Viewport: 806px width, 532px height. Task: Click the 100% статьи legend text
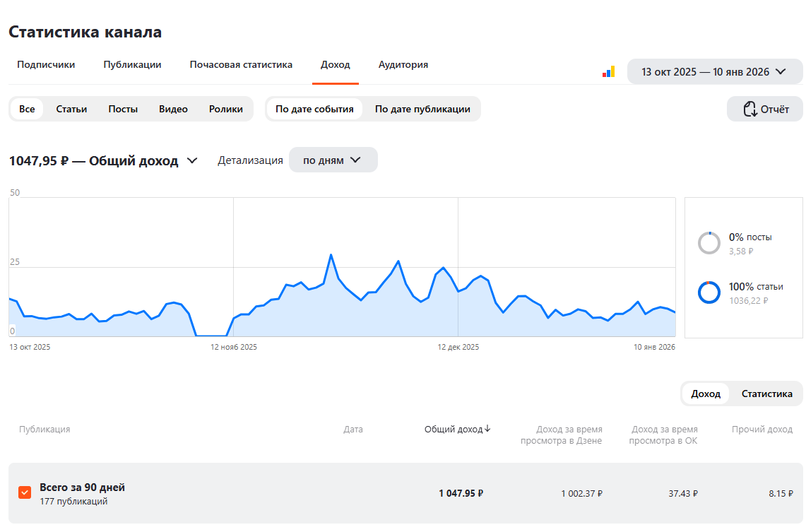pyautogui.click(x=756, y=286)
